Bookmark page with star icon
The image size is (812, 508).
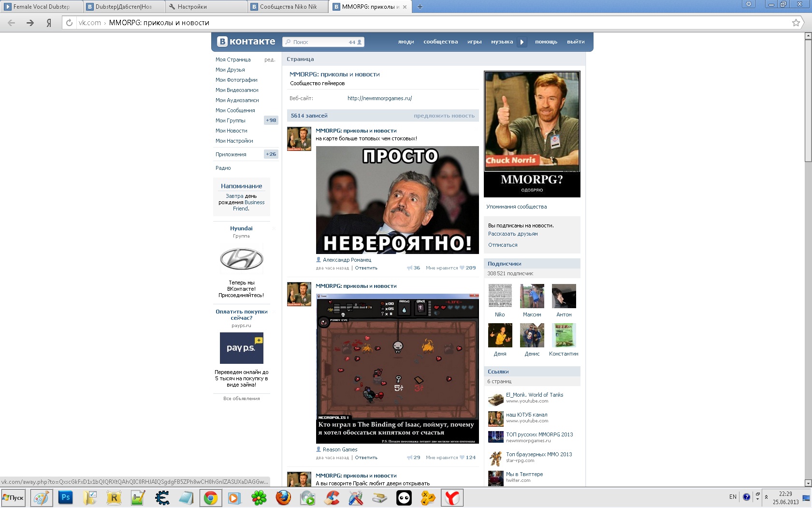pyautogui.click(x=796, y=23)
